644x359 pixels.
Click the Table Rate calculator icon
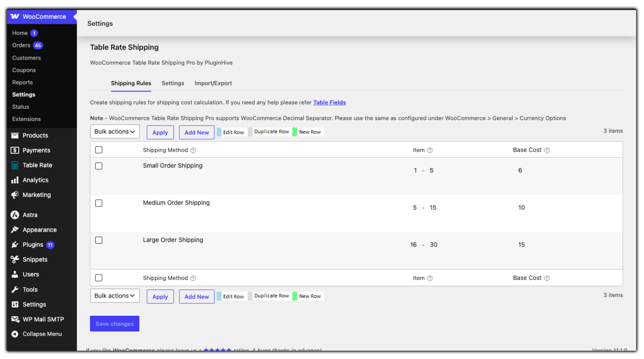(x=15, y=165)
